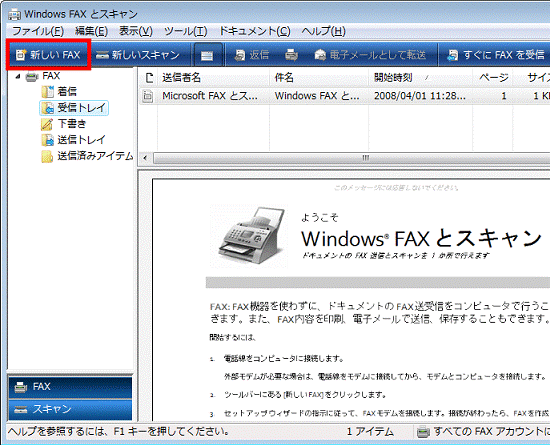Screen dimensions: 550x445
Task: Click the 返信 reply button
Action: point(251,55)
